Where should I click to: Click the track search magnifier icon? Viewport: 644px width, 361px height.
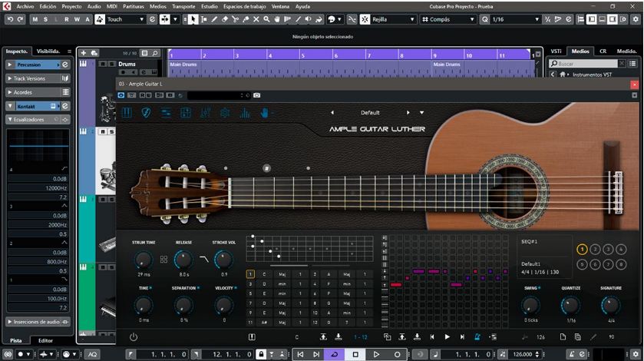pyautogui.click(x=155, y=53)
